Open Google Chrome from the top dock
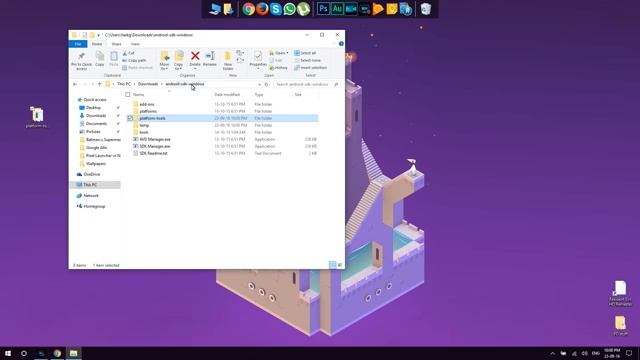640x360 pixels. click(248, 9)
